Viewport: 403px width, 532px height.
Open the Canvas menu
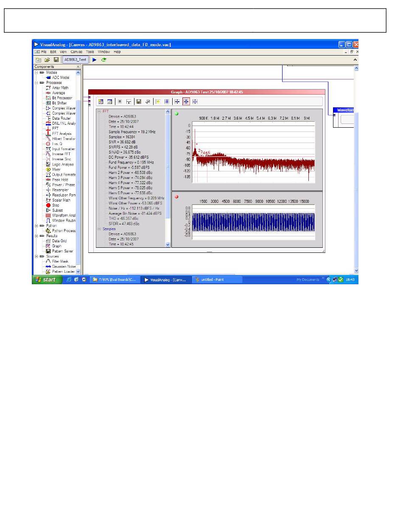click(76, 52)
